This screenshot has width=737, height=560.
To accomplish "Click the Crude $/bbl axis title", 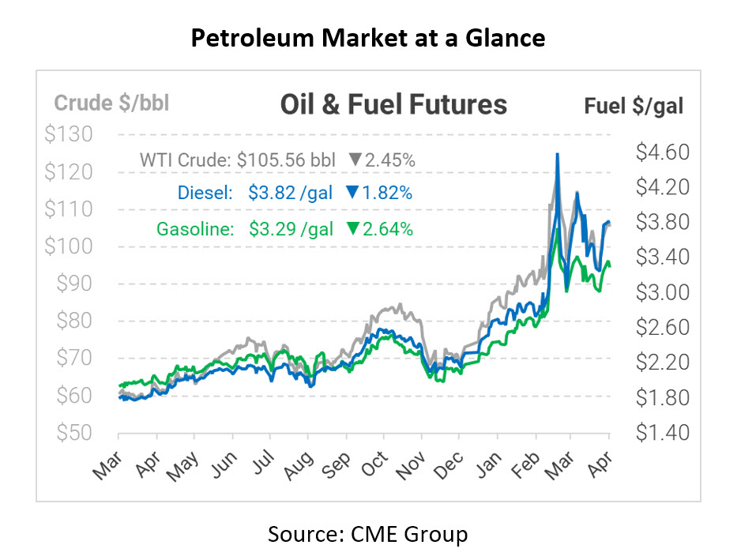I will coord(111,103).
